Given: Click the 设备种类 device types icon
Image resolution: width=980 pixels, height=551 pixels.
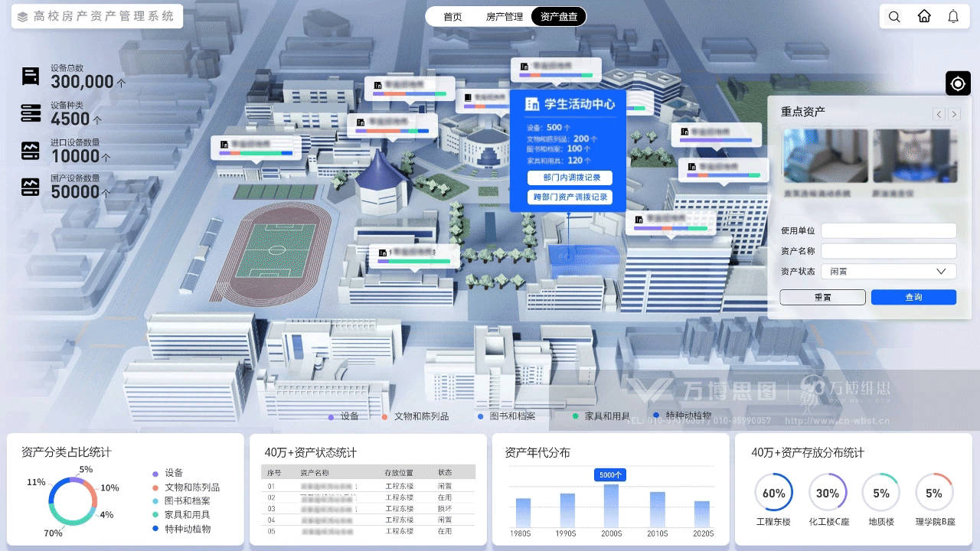Looking at the screenshot, I should point(31,113).
